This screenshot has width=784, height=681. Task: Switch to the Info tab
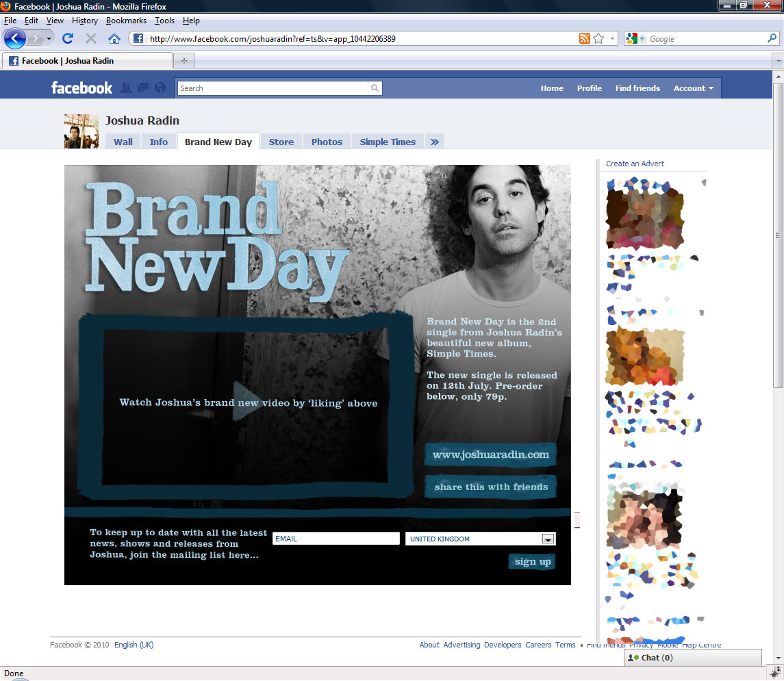click(158, 142)
